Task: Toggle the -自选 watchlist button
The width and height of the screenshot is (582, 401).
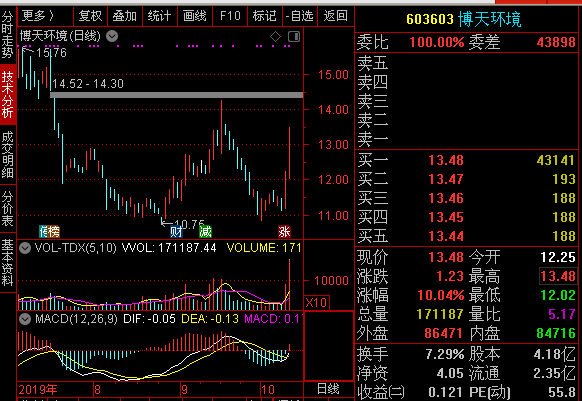Action: [300, 16]
